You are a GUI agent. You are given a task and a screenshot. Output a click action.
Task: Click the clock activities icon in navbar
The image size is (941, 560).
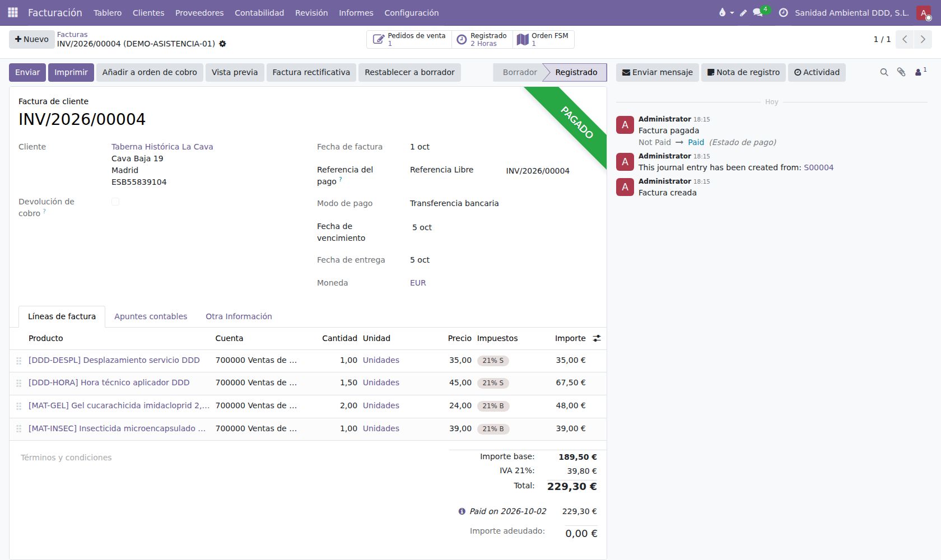point(783,12)
